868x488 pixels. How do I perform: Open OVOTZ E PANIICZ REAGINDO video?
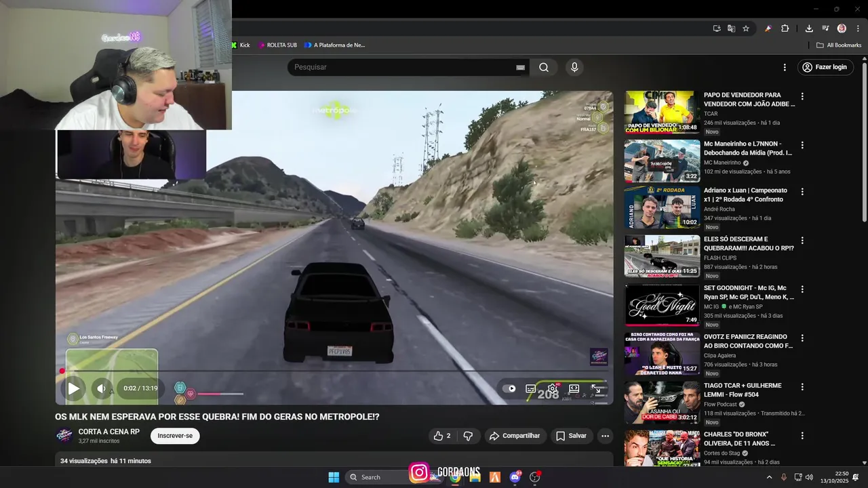click(748, 342)
